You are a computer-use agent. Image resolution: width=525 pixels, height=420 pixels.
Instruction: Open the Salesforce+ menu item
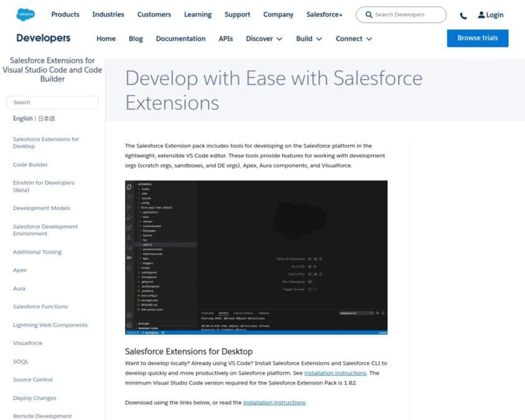[324, 14]
